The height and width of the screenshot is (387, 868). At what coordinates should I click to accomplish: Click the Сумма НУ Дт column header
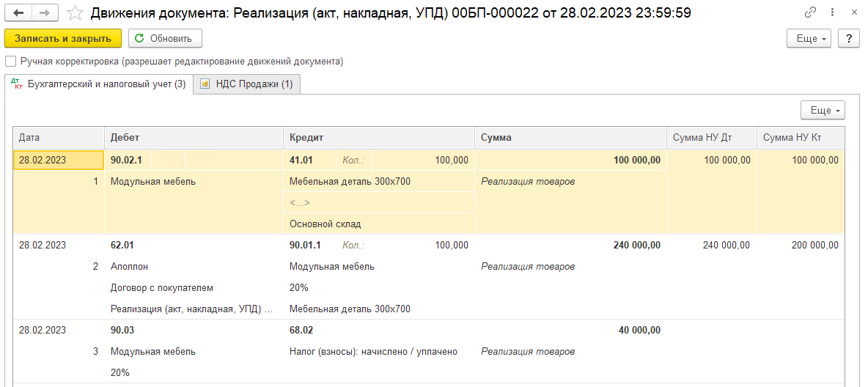coord(711,138)
